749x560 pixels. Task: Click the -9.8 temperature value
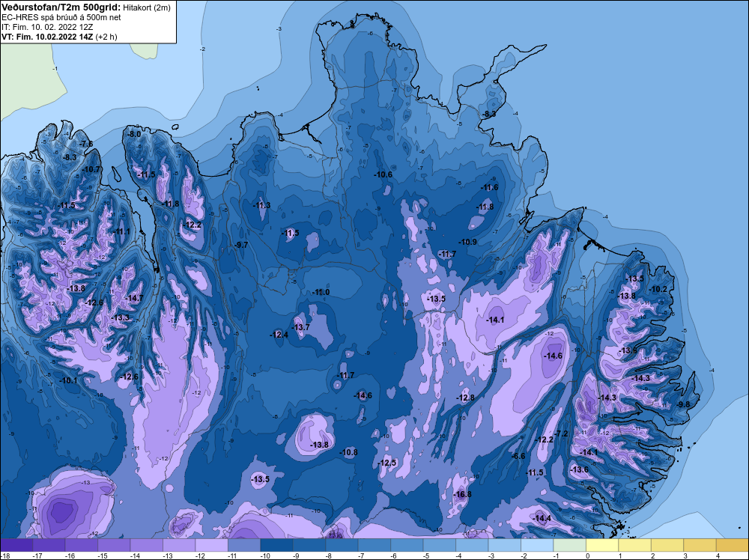tap(684, 404)
